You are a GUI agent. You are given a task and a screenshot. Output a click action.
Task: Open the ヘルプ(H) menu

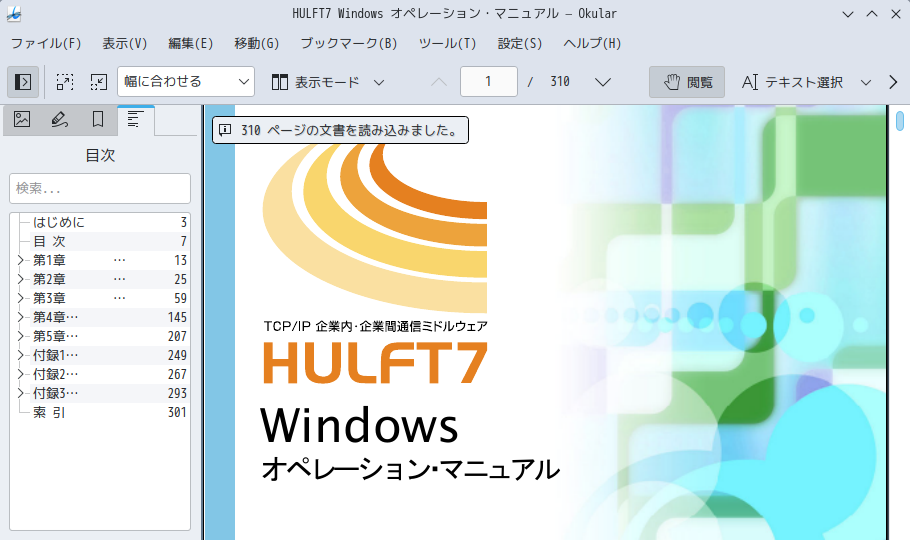[592, 44]
